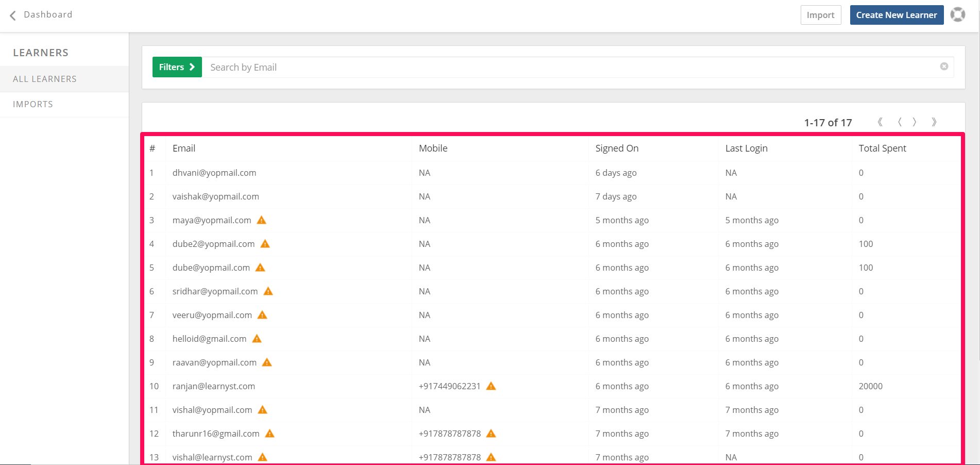Click warning icon beside vishal@yopmail.com
Screen dimensions: 980x465
click(x=263, y=410)
